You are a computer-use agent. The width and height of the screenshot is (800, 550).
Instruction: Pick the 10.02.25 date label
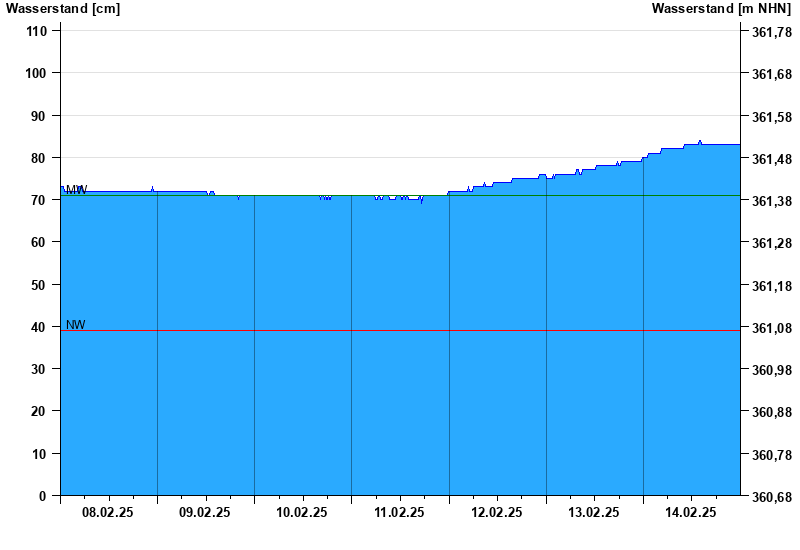pyautogui.click(x=302, y=512)
